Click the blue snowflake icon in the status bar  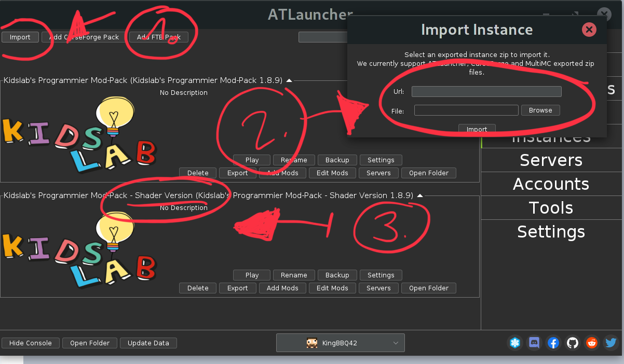[514, 343]
